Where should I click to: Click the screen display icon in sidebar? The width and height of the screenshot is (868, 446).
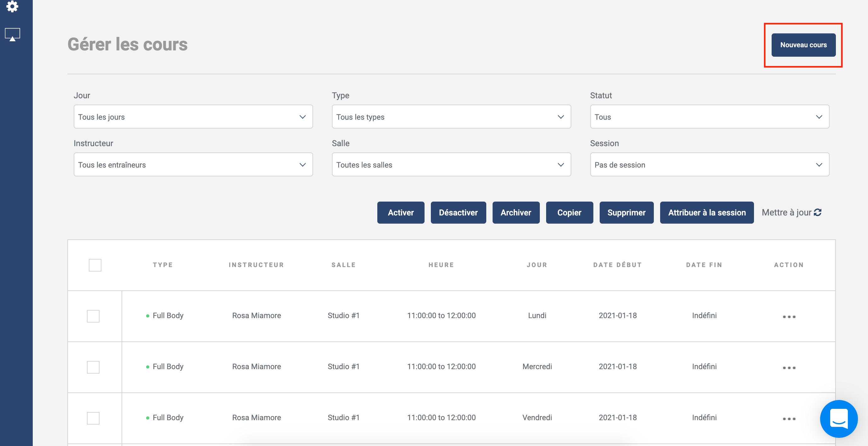tap(13, 34)
